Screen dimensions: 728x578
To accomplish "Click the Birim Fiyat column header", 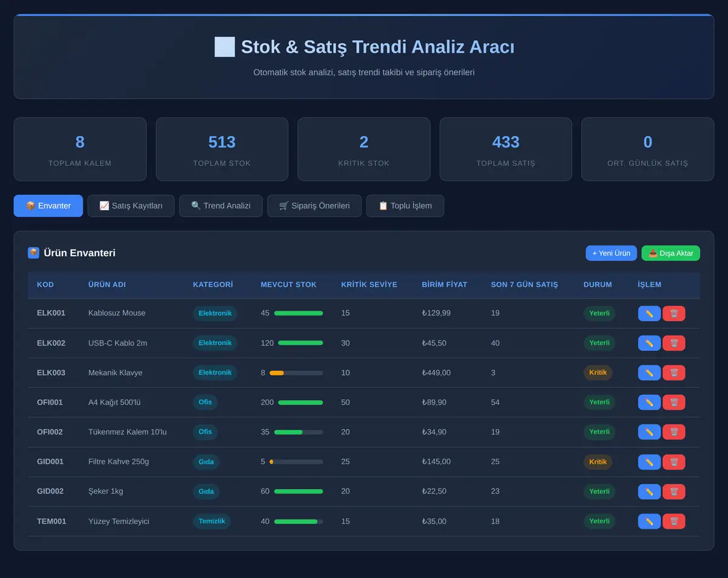I will 445,285.
